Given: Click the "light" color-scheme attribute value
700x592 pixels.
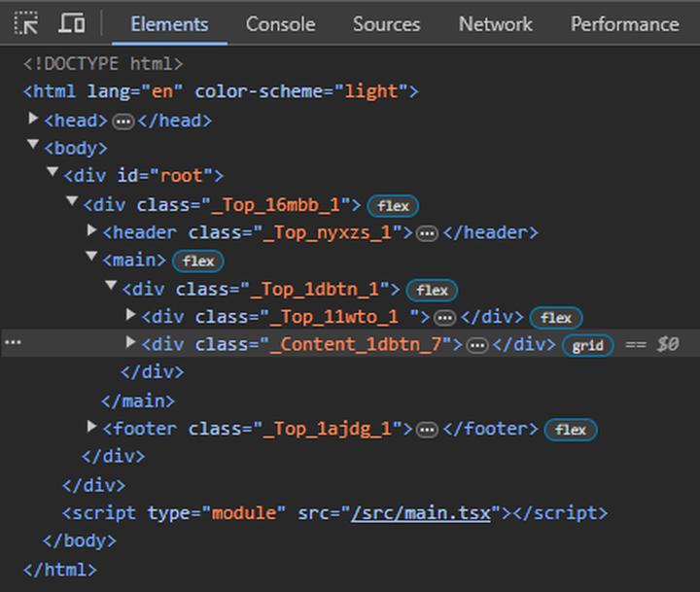Looking at the screenshot, I should [x=371, y=91].
